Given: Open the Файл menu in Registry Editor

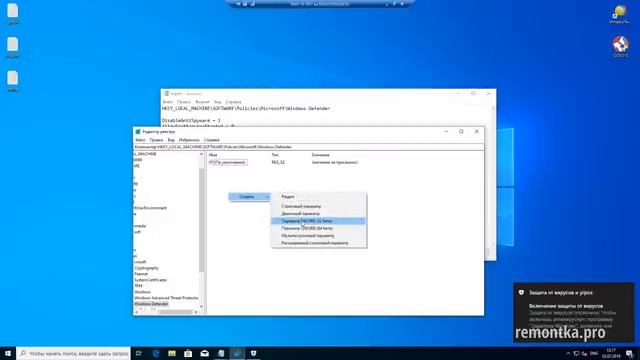Looking at the screenshot, I should [140, 140].
